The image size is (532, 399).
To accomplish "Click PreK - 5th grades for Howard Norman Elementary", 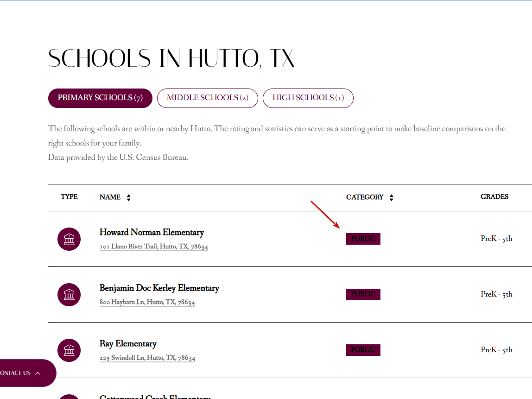I will pos(496,239).
